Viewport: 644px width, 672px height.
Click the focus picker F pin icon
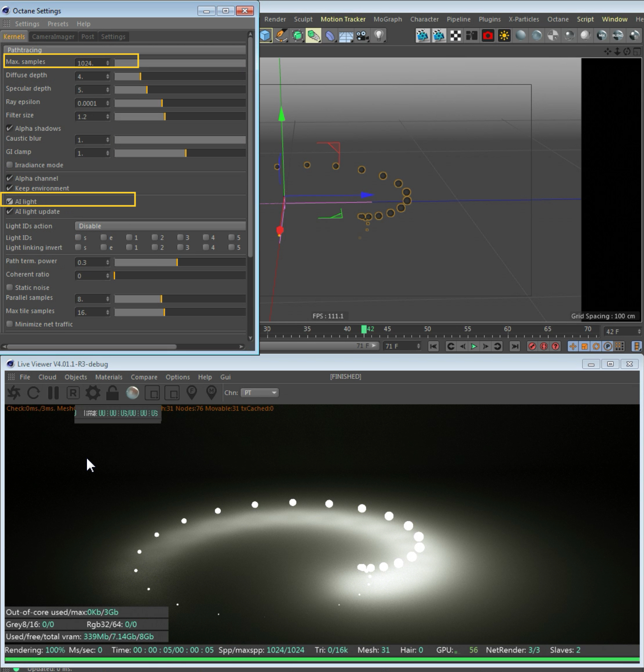192,393
